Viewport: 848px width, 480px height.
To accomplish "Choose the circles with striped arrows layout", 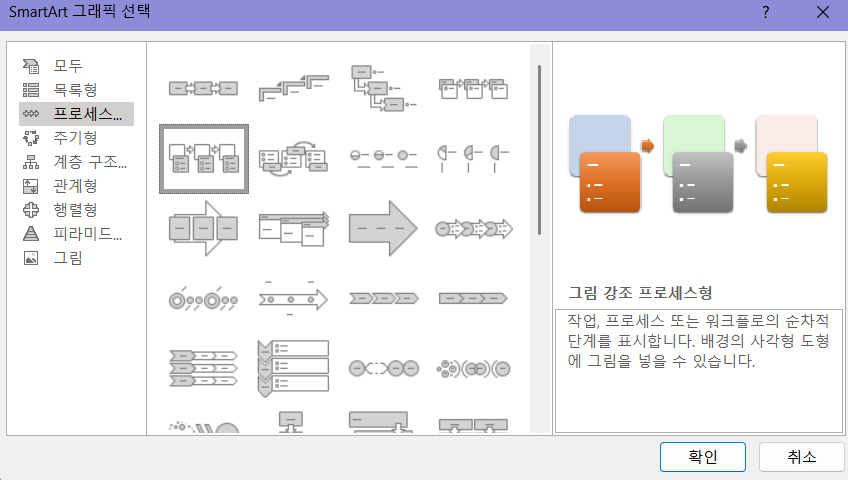I will pyautogui.click(x=473, y=229).
